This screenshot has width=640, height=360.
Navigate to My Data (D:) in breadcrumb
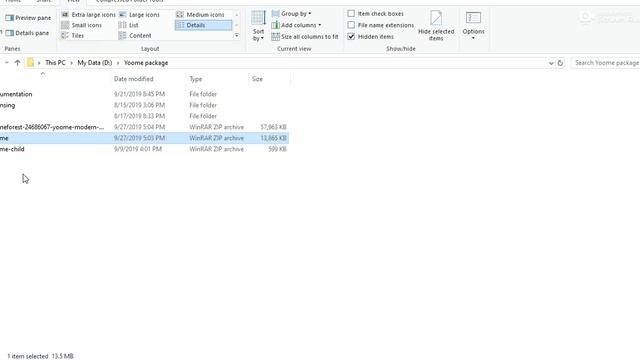95,63
